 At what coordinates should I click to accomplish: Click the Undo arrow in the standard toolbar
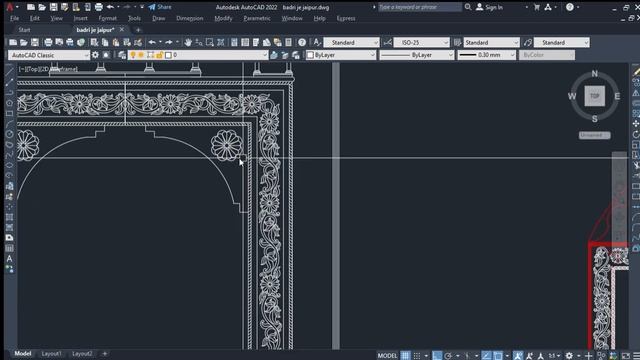coord(152,42)
